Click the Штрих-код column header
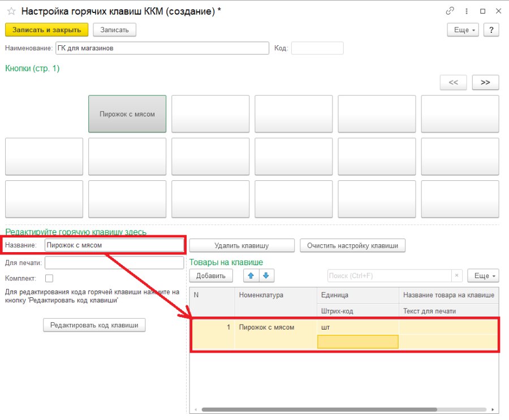 [x=358, y=311]
